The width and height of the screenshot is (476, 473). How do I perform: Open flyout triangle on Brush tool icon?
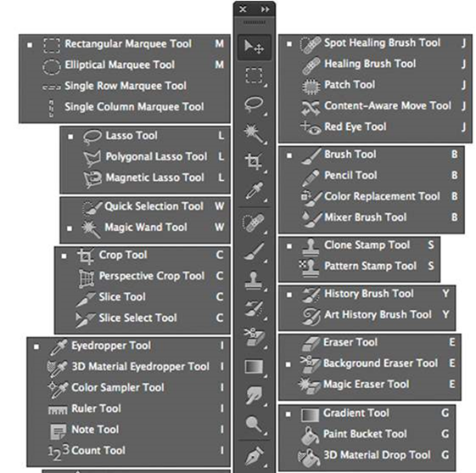click(x=266, y=261)
